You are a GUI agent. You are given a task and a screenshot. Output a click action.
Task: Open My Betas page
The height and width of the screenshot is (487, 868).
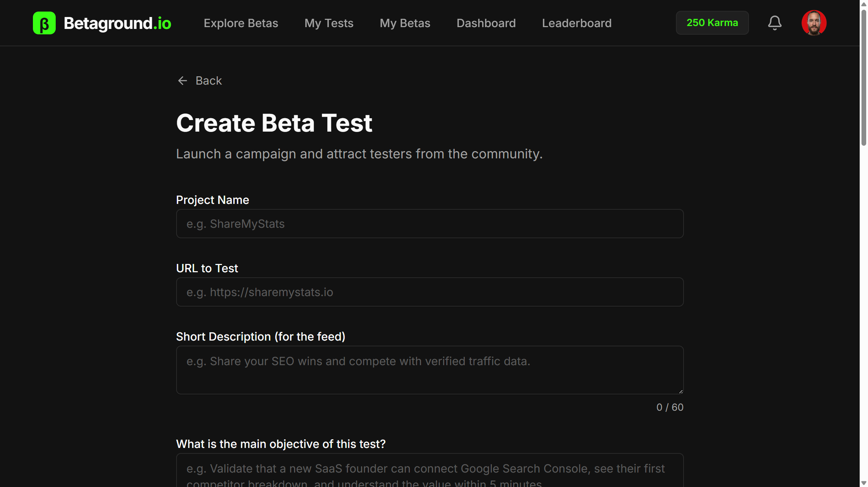[x=405, y=23]
